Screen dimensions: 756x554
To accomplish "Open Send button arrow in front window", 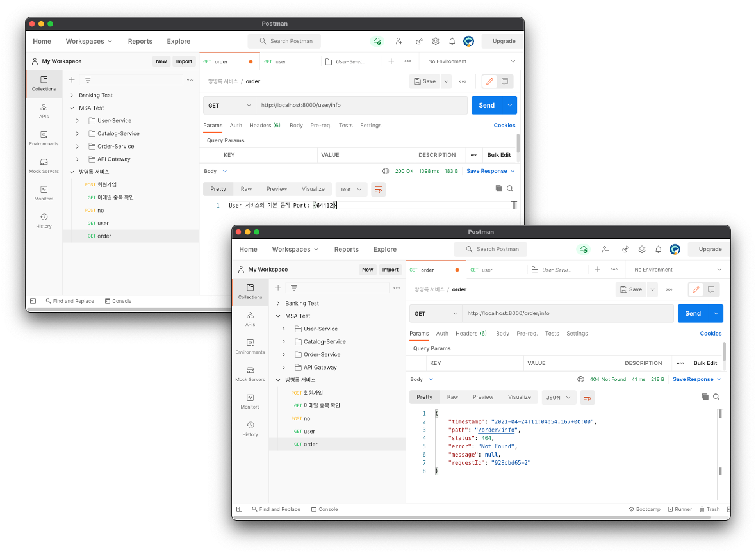I will tap(716, 313).
